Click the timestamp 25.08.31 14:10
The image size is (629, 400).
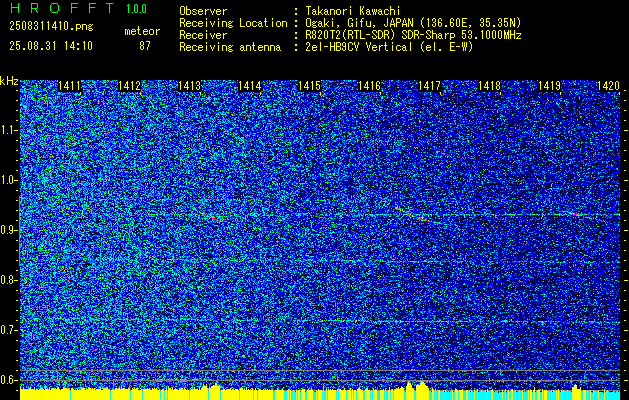pyautogui.click(x=51, y=46)
